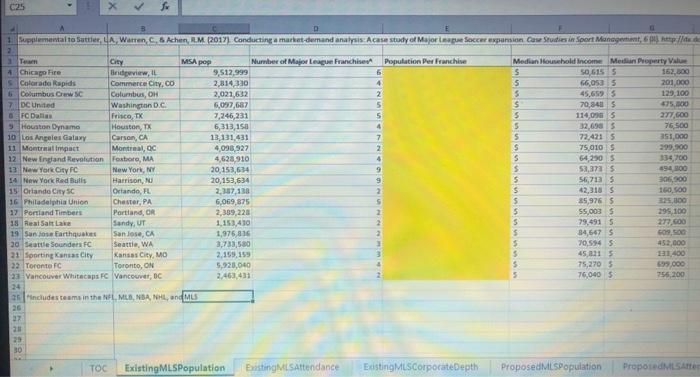
Task: Click MSA pop value 9,512,999
Action: click(215, 72)
